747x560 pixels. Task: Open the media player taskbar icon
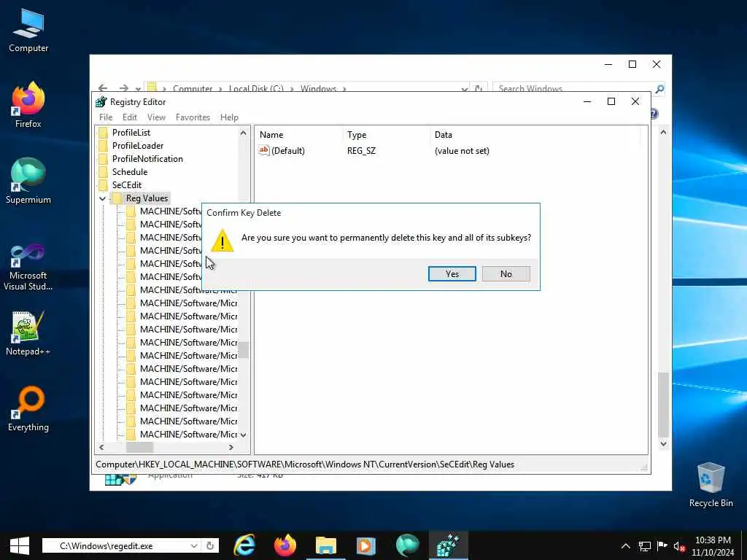tap(366, 545)
